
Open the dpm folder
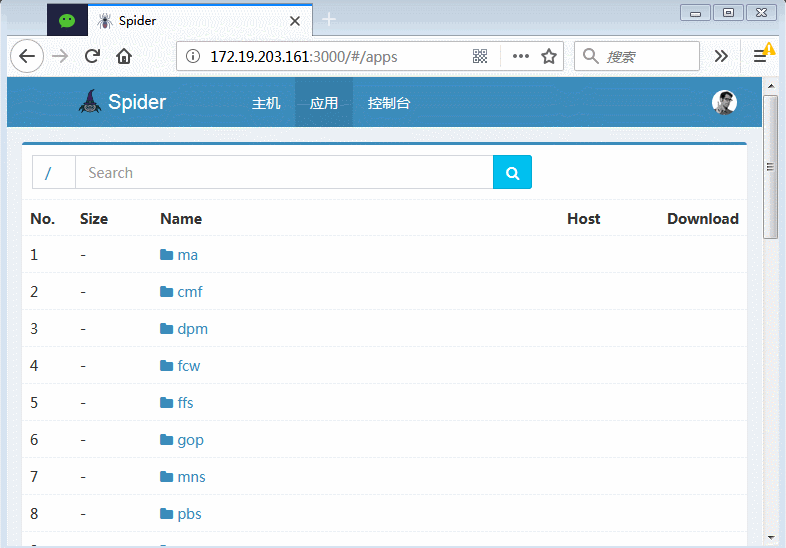pyautogui.click(x=192, y=329)
